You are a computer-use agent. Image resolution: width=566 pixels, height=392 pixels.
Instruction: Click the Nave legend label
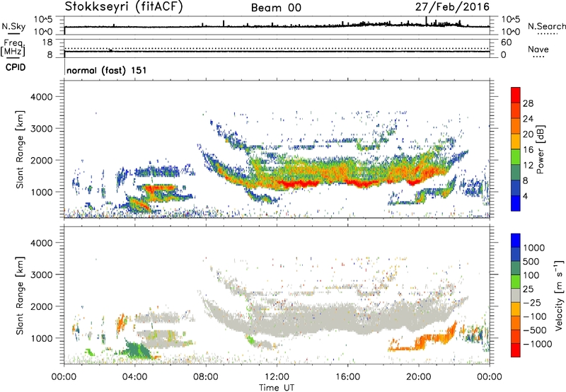538,50
